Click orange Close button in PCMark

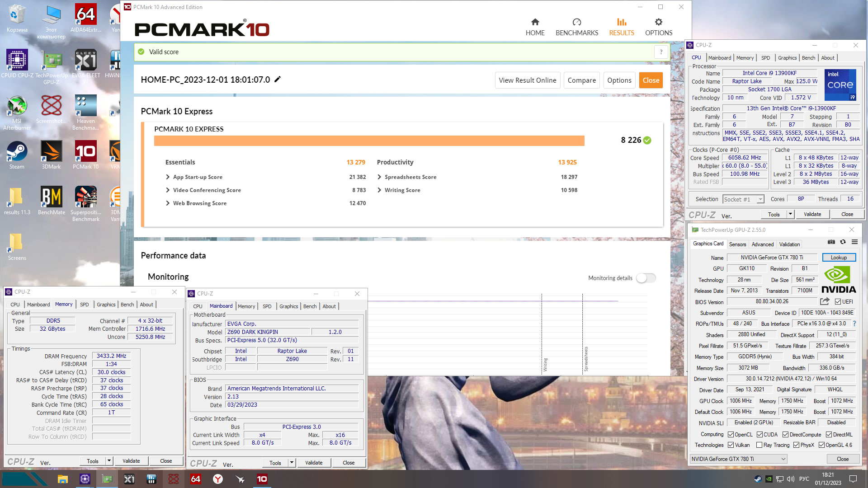tap(651, 80)
